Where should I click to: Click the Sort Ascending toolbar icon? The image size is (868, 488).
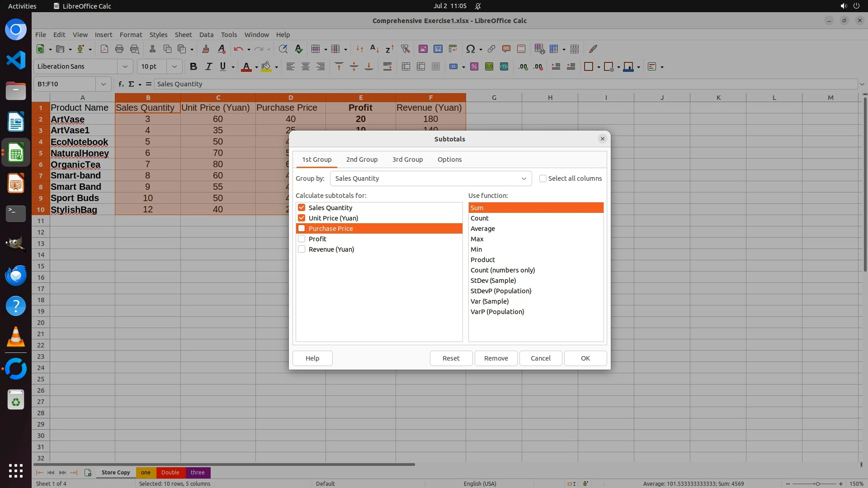(x=374, y=49)
